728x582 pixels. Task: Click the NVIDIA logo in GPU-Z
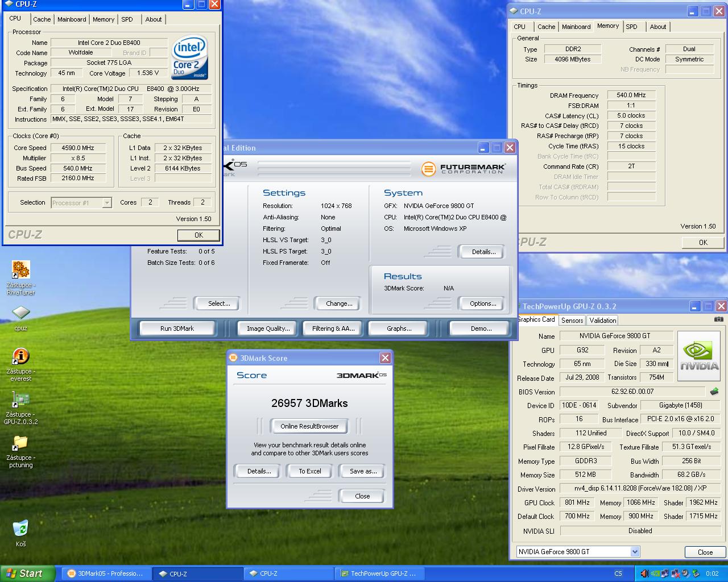click(x=699, y=357)
